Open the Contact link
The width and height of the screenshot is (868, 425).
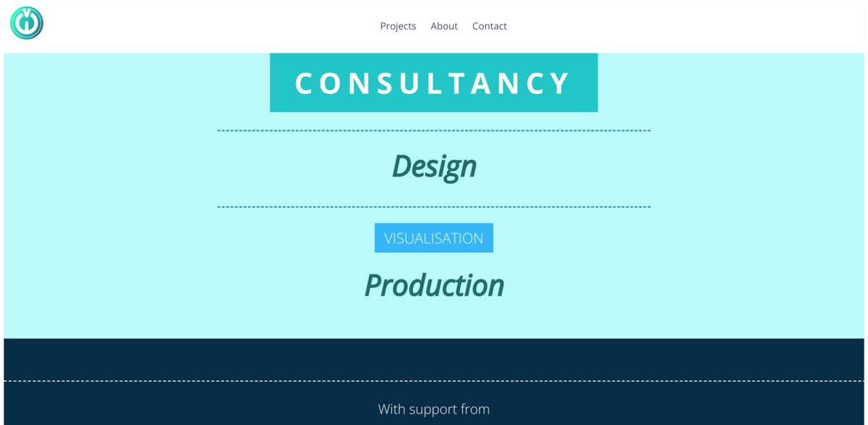(x=490, y=26)
